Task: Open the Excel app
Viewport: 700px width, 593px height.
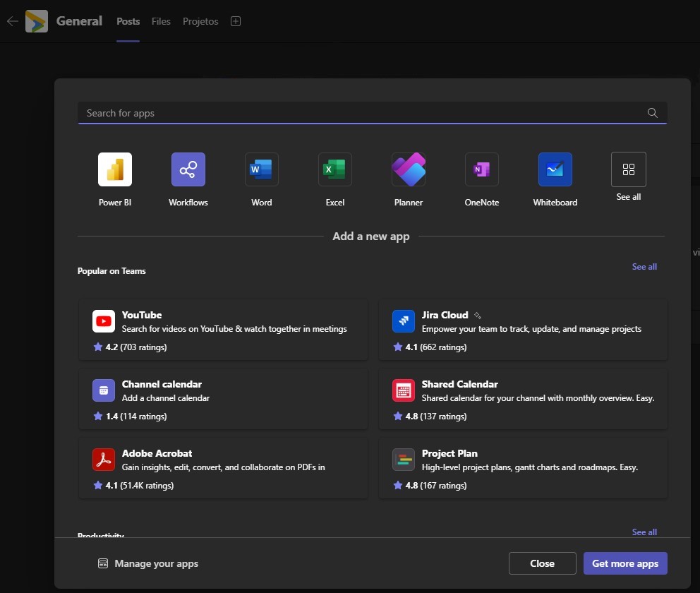Action: [x=334, y=169]
